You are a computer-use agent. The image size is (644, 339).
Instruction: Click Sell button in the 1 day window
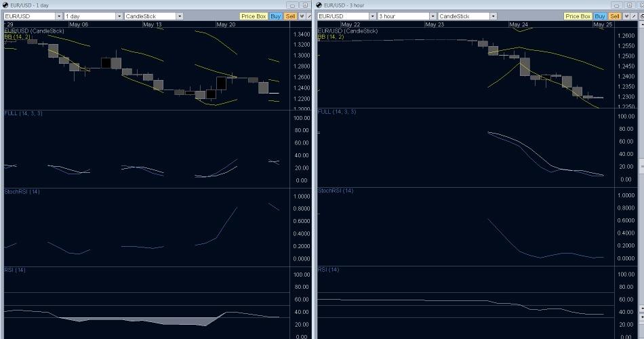point(290,16)
